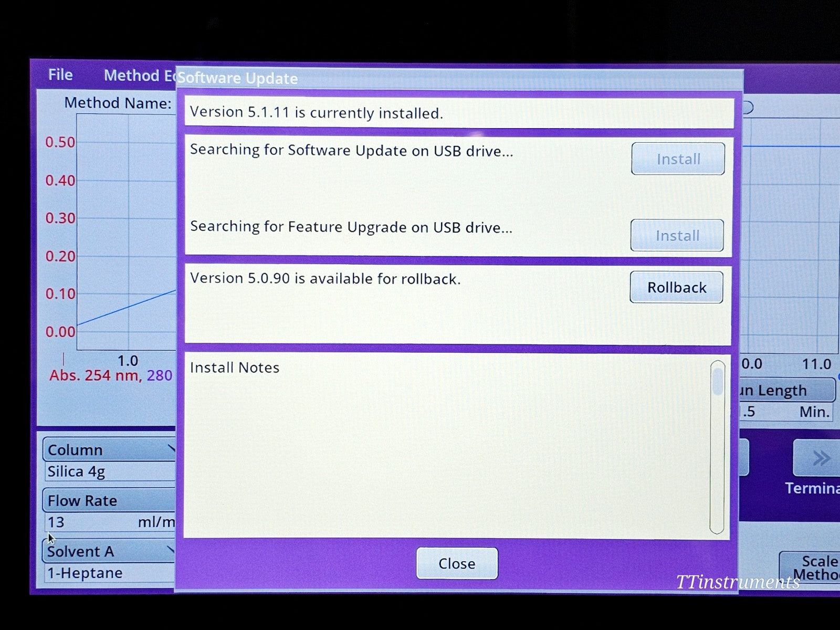Click the double-arrow fast-forward icon
Viewport: 840px width, 630px height.
(x=820, y=458)
